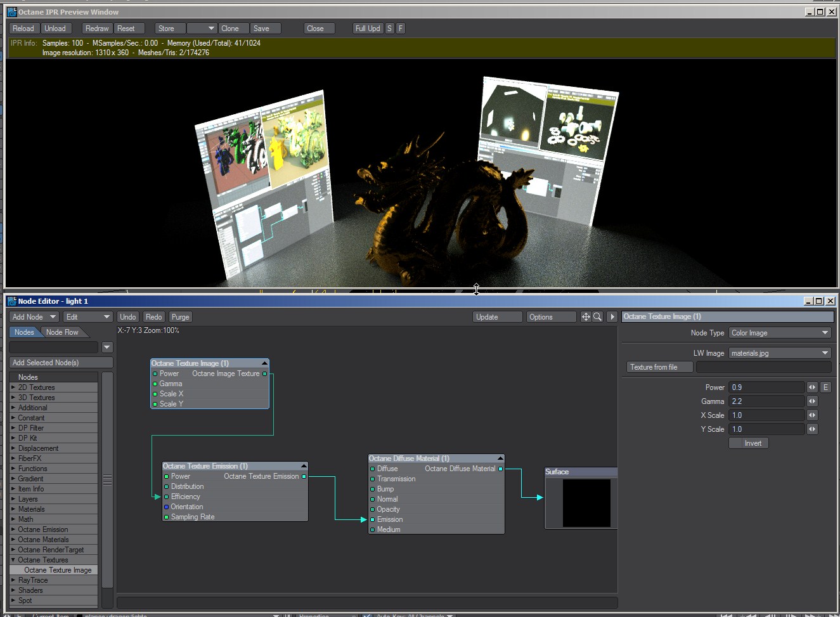Click the Gamma mini-slider arrows

[812, 401]
